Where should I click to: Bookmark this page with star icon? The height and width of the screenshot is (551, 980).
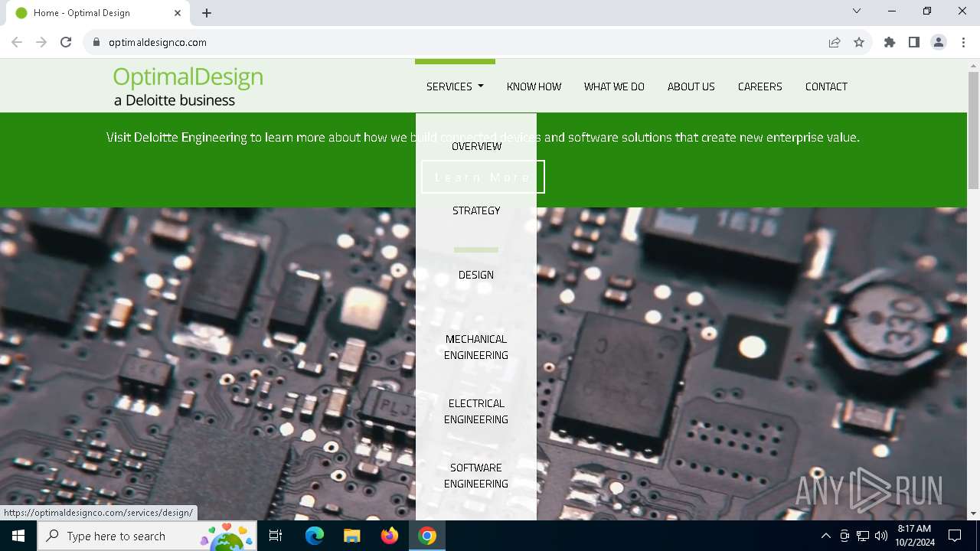click(859, 42)
